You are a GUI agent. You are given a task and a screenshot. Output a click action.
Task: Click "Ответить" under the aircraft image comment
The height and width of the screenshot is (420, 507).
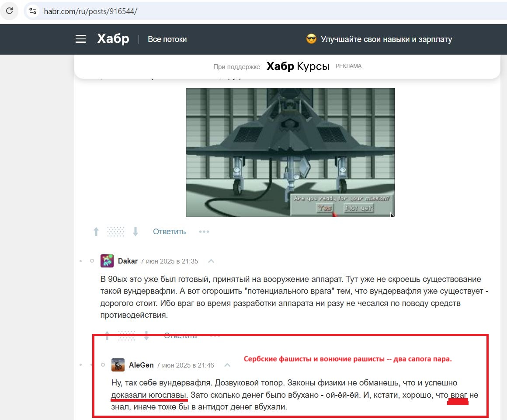click(x=169, y=232)
